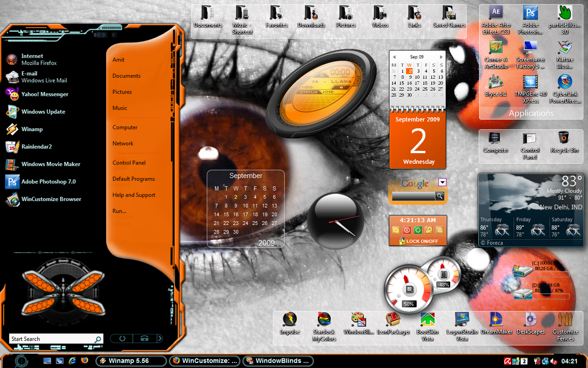Click the Internet Explorer quick launch icon
This screenshot has width=588, height=368.
pos(72,361)
